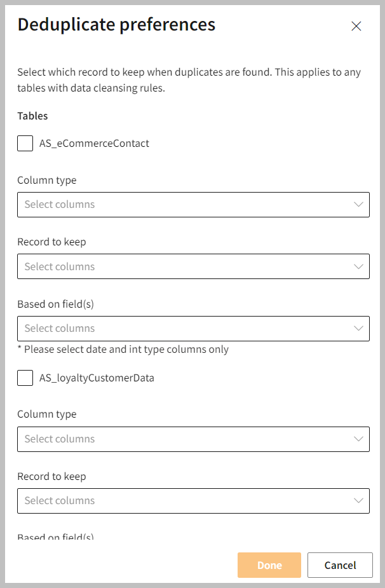Click the Cancel button
The width and height of the screenshot is (385, 588).
click(340, 565)
